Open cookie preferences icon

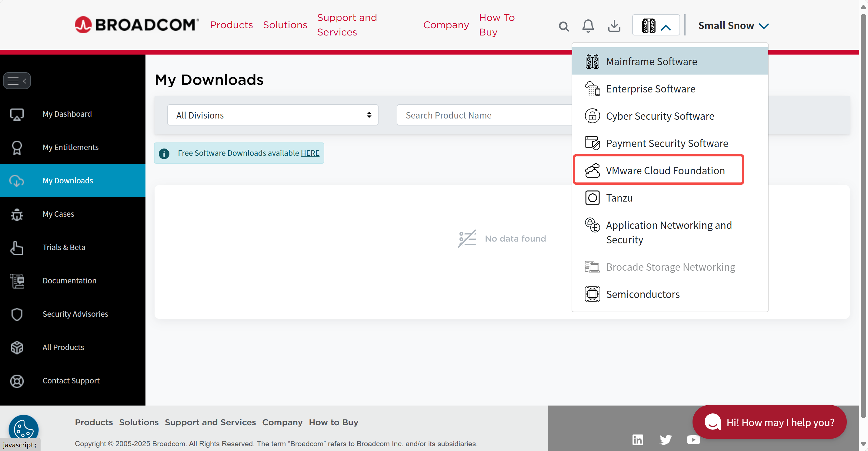23,429
